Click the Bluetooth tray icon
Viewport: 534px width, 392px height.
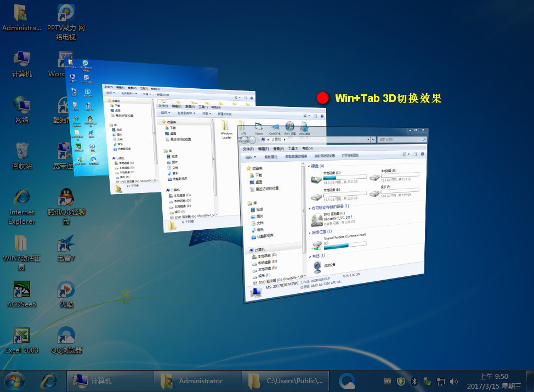pyautogui.click(x=414, y=382)
